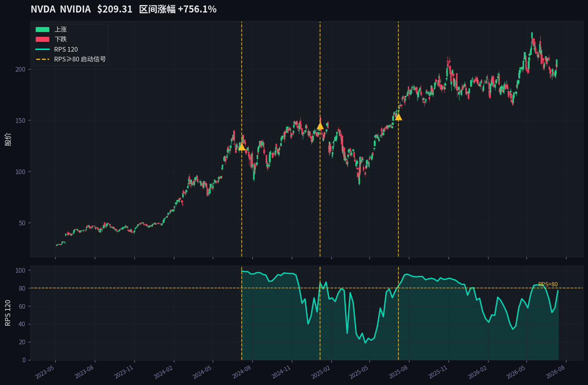Click the teal RPS 120 legend line
Viewport: 588px width, 385px height.
point(42,49)
